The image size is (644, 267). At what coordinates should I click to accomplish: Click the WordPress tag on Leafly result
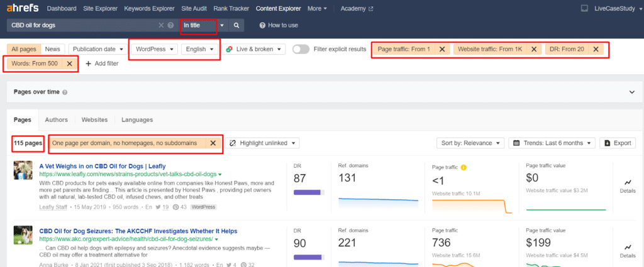pos(203,207)
